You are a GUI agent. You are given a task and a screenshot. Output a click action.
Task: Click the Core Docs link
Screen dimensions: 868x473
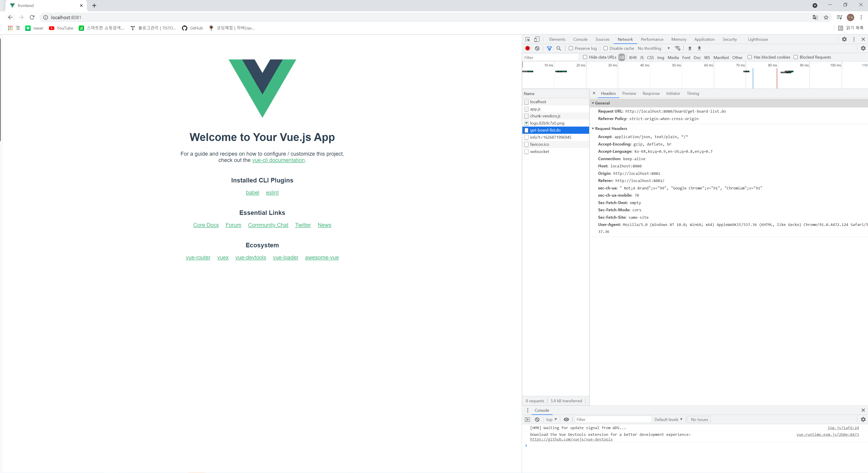pyautogui.click(x=206, y=225)
